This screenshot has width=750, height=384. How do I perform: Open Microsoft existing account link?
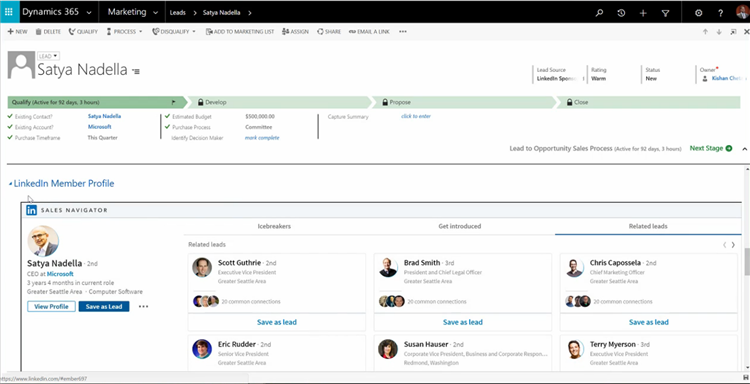(x=99, y=127)
